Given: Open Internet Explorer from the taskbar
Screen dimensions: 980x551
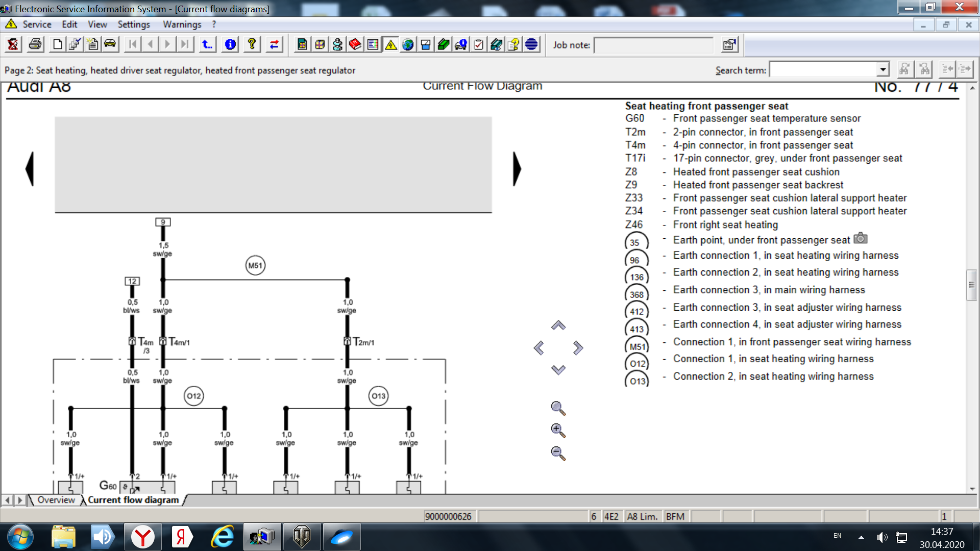Looking at the screenshot, I should (x=223, y=537).
